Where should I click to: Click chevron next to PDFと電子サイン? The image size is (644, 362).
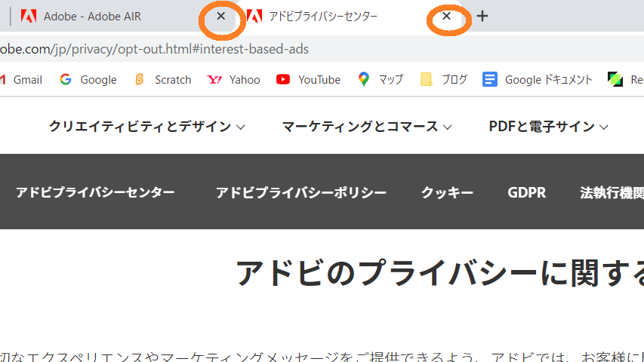point(604,127)
